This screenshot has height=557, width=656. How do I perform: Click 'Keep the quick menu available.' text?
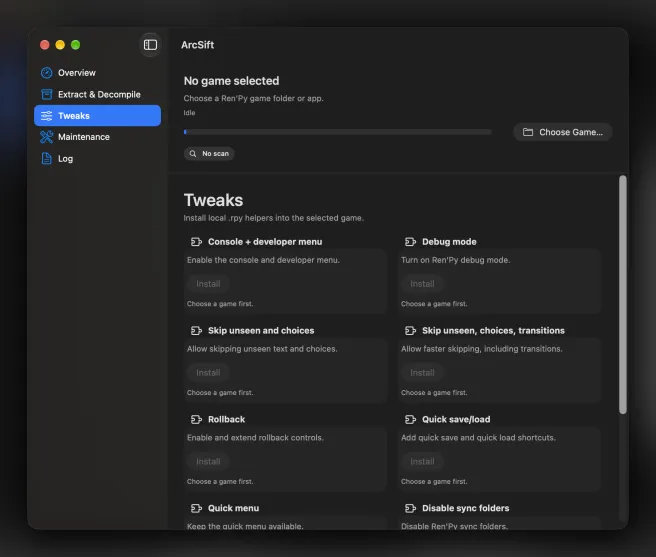(x=245, y=526)
